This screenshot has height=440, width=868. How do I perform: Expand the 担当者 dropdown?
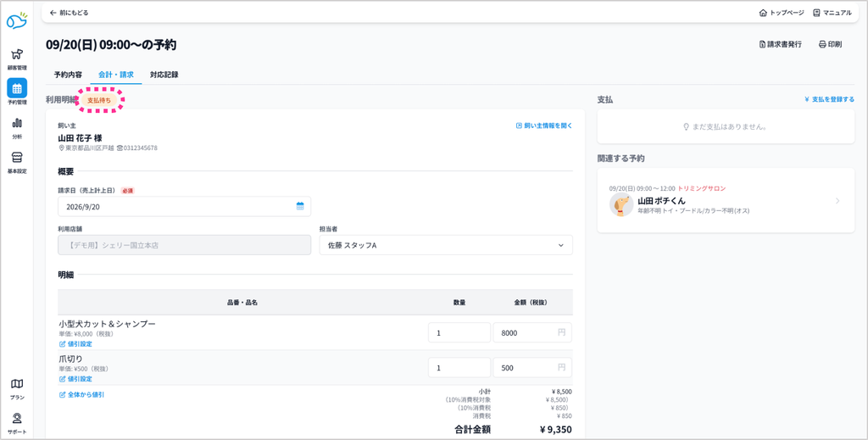pyautogui.click(x=446, y=245)
